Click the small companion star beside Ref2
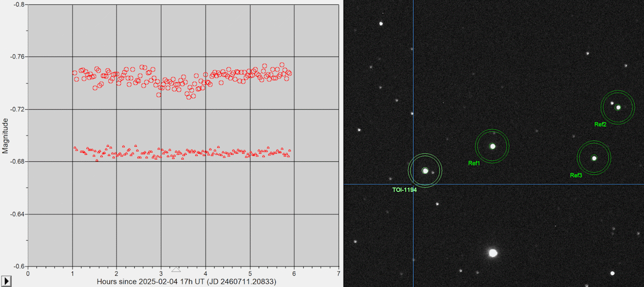This screenshot has width=644, height=287. click(611, 103)
